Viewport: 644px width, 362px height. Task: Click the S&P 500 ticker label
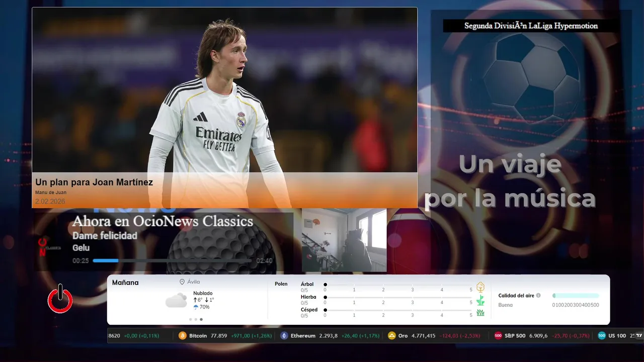(x=515, y=336)
